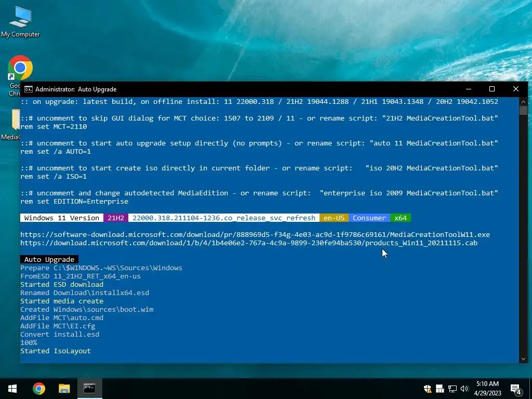
Task: Click the tray icon right of Windows Security
Action: pyautogui.click(x=440, y=389)
